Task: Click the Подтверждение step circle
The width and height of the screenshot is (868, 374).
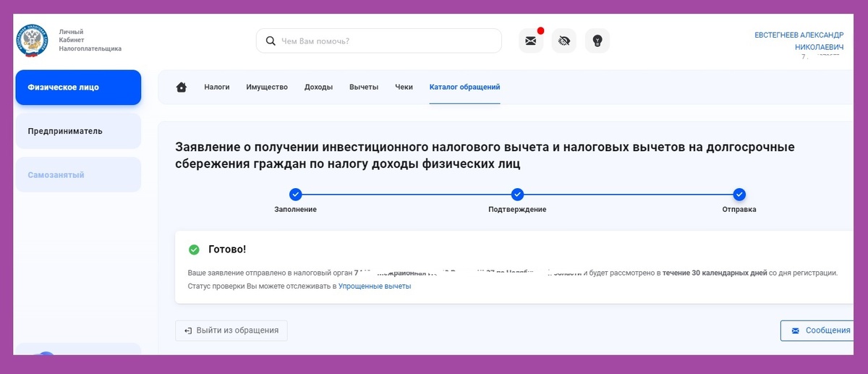Action: [517, 194]
